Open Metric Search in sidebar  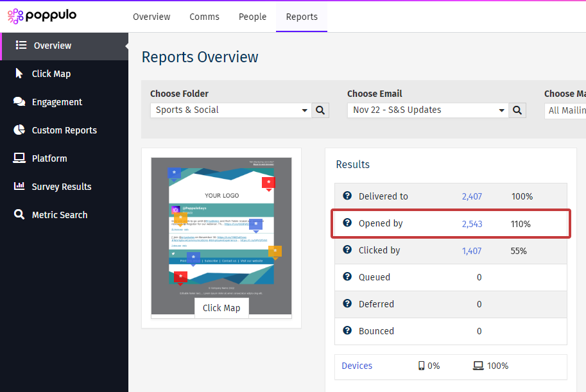pyautogui.click(x=59, y=215)
